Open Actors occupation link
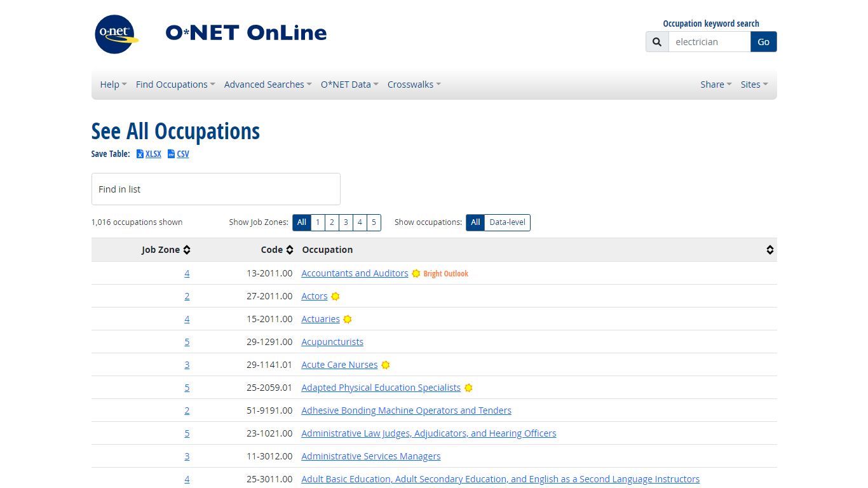Viewport: 868px width, 488px height. coord(315,296)
